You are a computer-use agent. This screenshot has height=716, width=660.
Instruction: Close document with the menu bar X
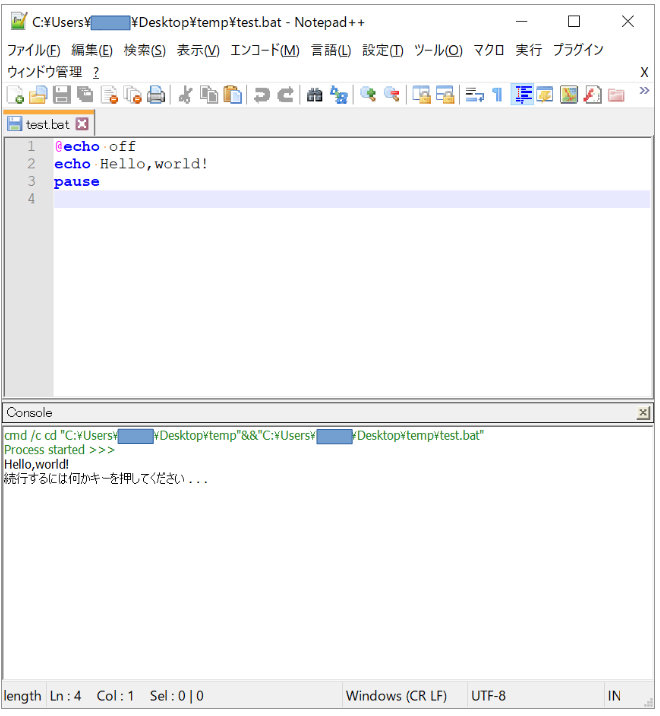[644, 72]
